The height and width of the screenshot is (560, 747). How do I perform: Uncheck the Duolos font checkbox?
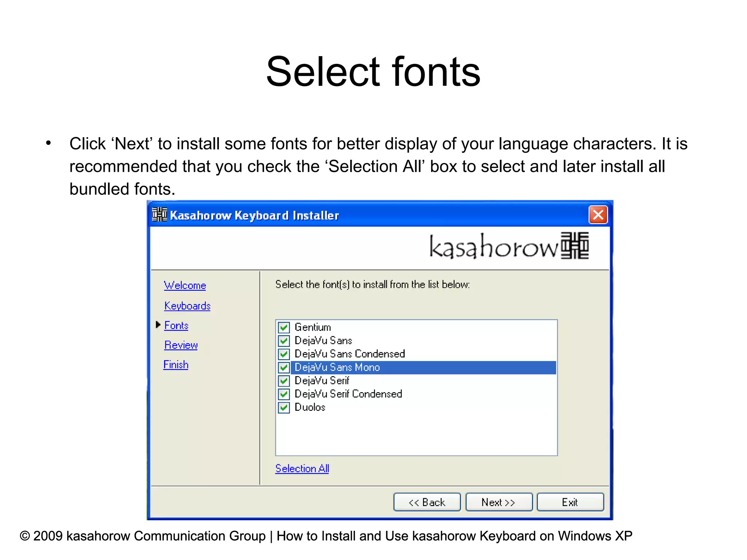(284, 407)
